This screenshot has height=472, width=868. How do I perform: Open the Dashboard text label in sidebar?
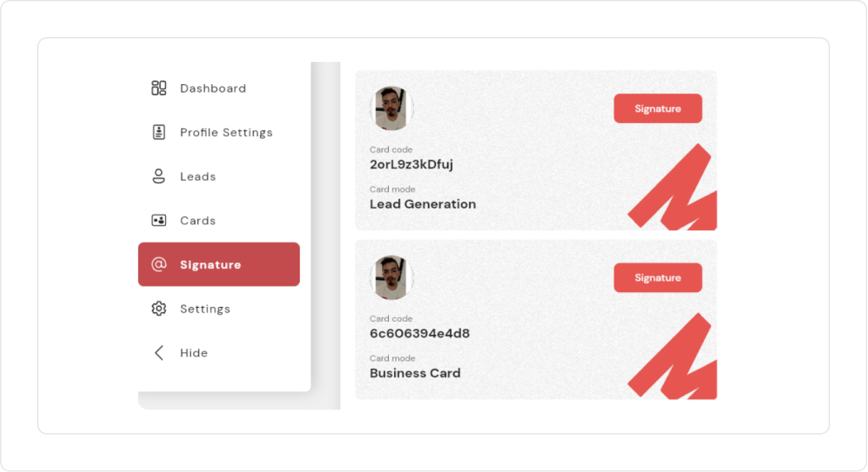point(213,88)
